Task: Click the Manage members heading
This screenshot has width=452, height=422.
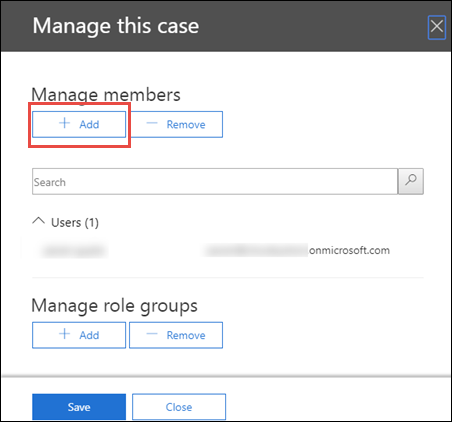Action: [106, 95]
